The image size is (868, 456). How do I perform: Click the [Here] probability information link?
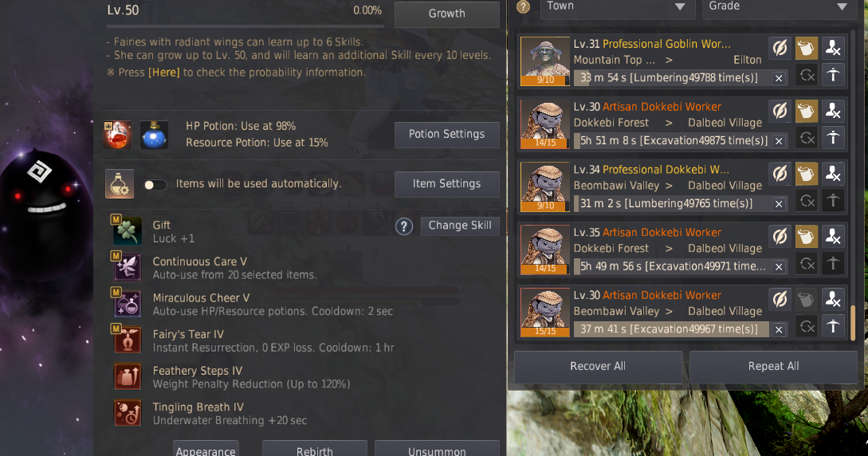coord(164,73)
